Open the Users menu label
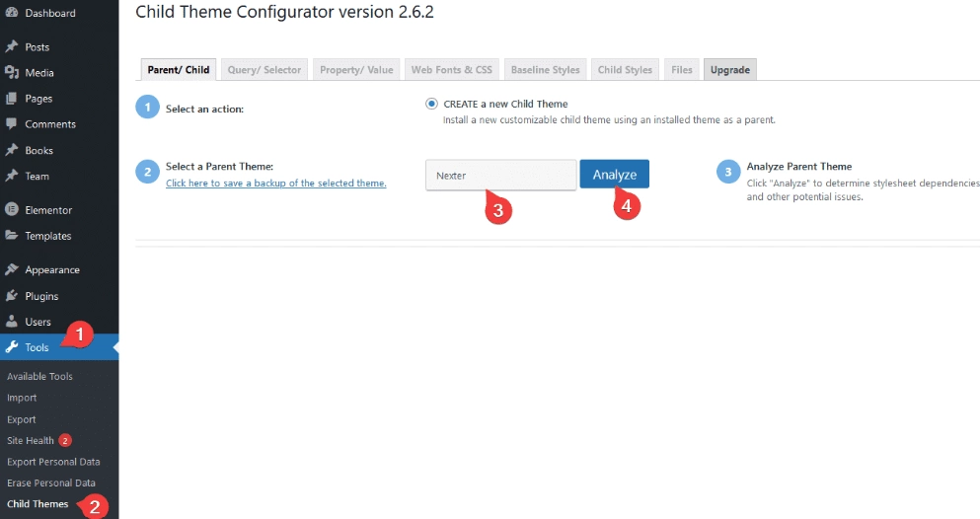Image resolution: width=980 pixels, height=519 pixels. pos(38,322)
